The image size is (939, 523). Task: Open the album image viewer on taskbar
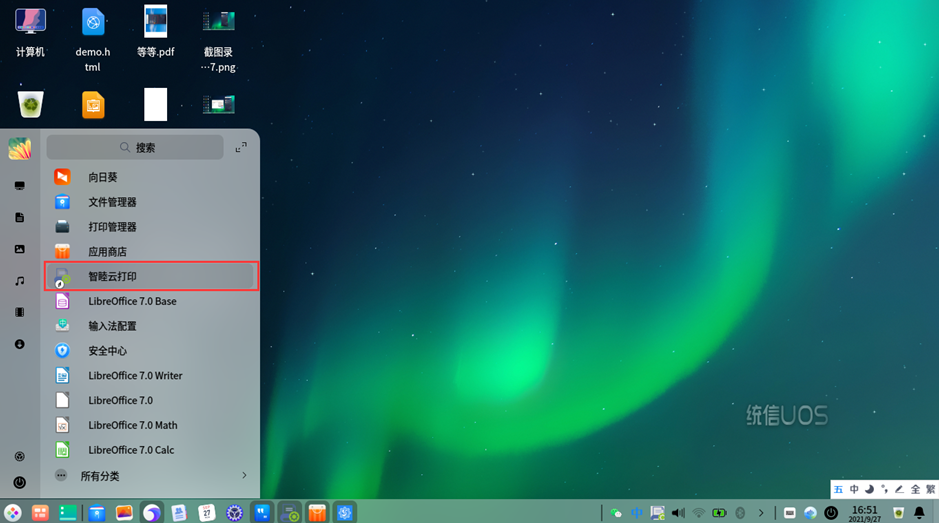tap(124, 513)
